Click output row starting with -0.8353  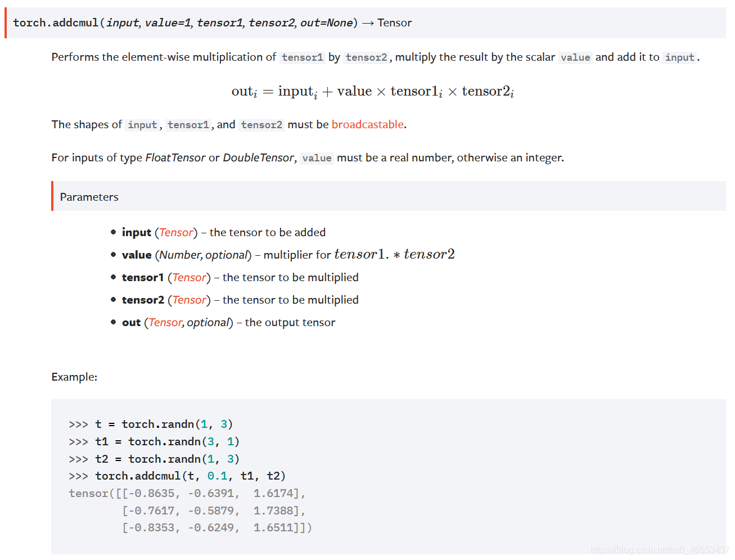point(217,528)
